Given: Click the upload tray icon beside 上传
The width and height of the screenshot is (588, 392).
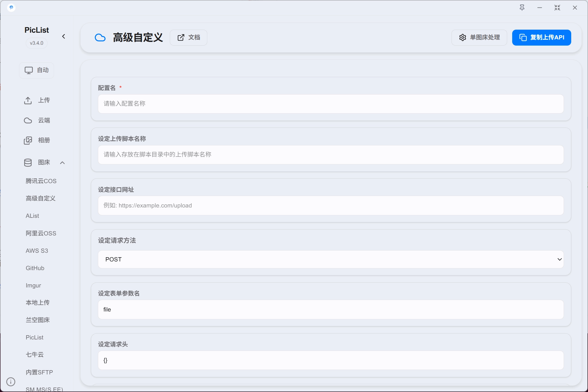Looking at the screenshot, I should (28, 100).
